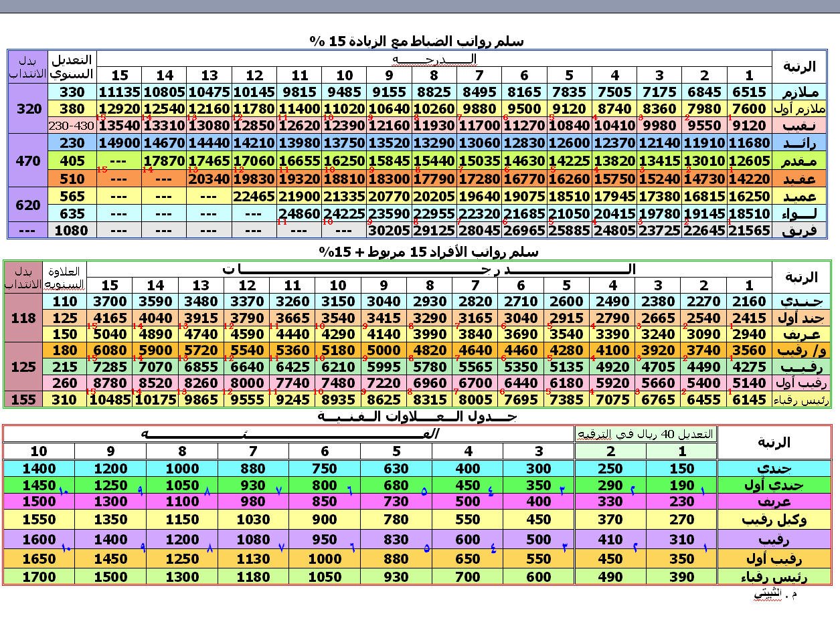Click the signature م . الثبيتي
The image size is (840, 628).
(775, 593)
